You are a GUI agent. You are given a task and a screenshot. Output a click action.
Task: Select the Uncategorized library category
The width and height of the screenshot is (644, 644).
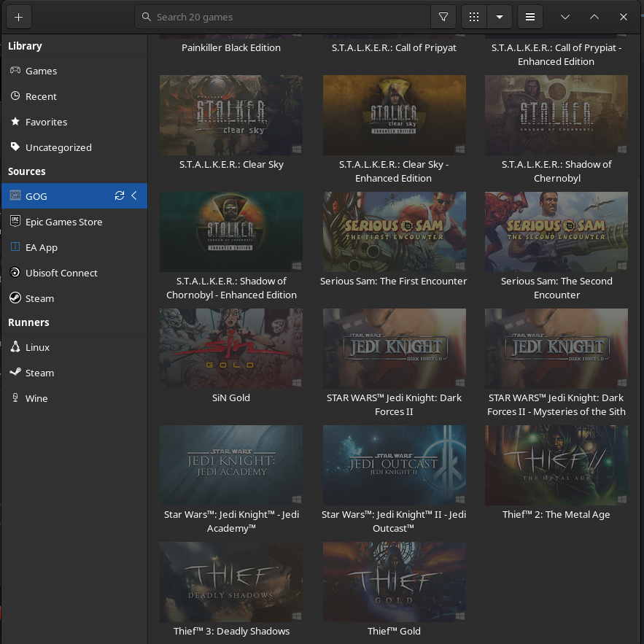(58, 147)
